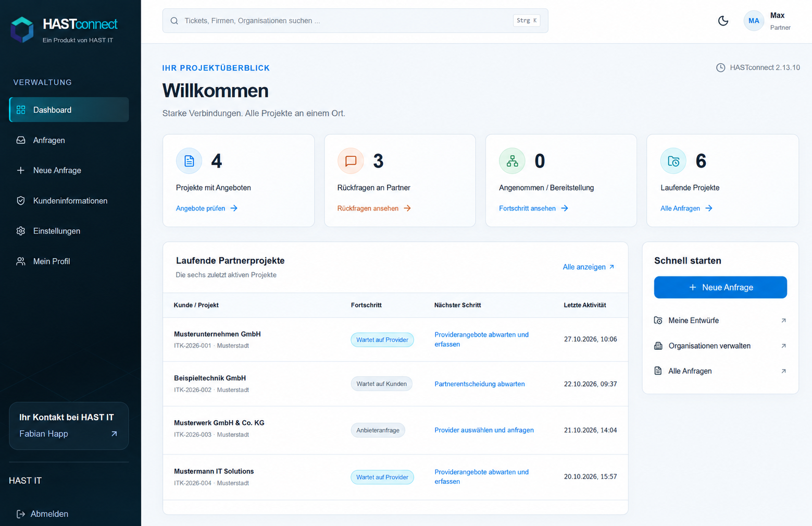Click the search magnifier icon

174,21
